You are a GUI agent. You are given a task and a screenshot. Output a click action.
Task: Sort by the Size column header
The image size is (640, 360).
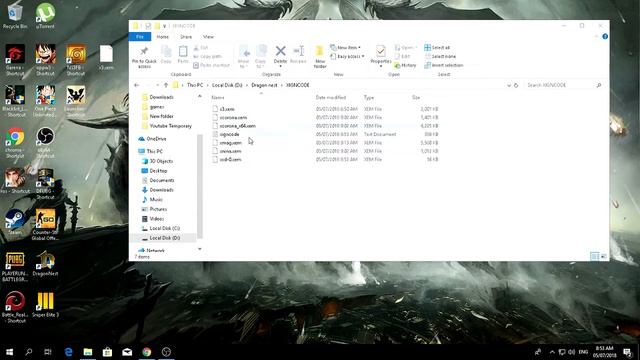pyautogui.click(x=416, y=98)
